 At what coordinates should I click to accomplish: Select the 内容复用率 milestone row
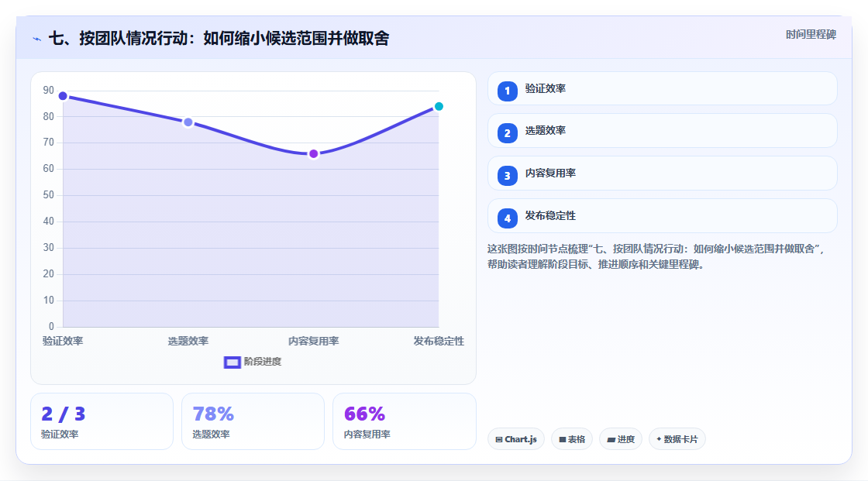click(x=662, y=174)
